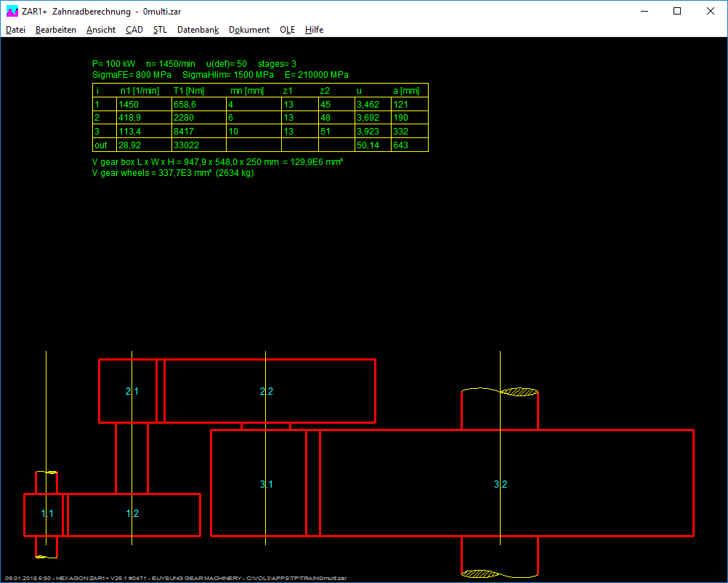This screenshot has width=728, height=583.
Task: Maximize the ZAR1+ window
Action: [677, 12]
